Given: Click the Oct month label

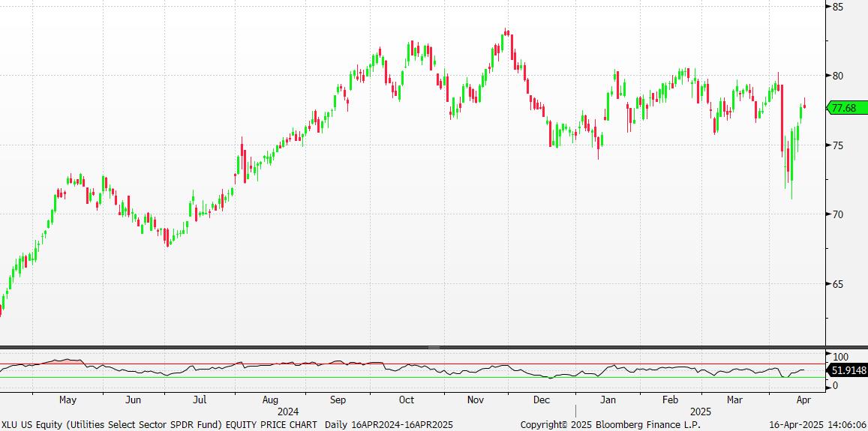Looking at the screenshot, I should coord(407,400).
